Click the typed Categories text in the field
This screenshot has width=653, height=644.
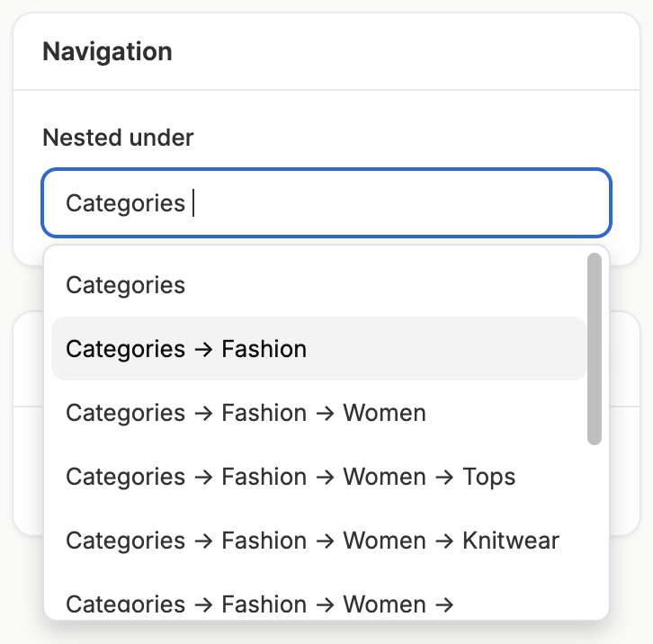click(x=125, y=202)
